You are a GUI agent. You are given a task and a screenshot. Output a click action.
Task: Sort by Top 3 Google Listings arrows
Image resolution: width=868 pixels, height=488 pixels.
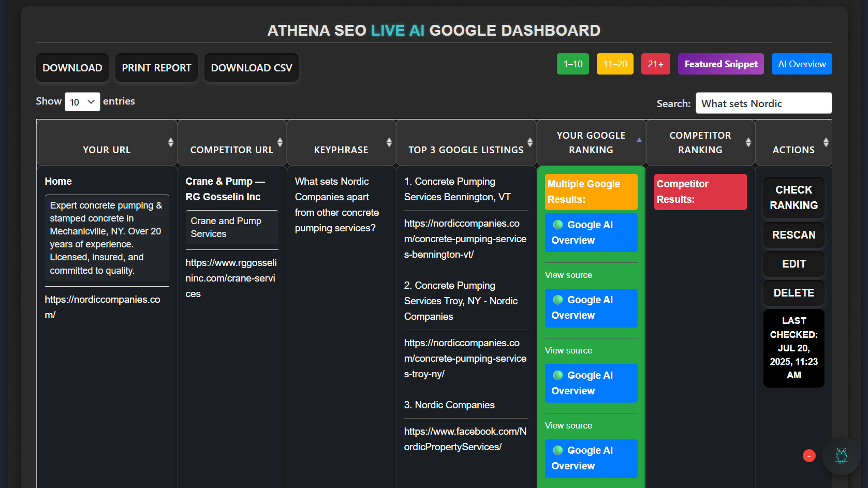pyautogui.click(x=529, y=142)
